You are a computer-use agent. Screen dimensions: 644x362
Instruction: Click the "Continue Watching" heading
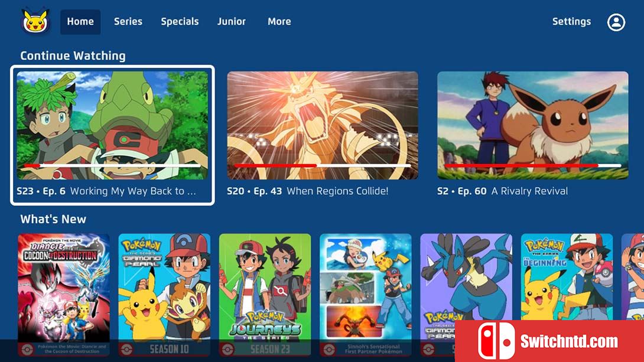click(73, 56)
